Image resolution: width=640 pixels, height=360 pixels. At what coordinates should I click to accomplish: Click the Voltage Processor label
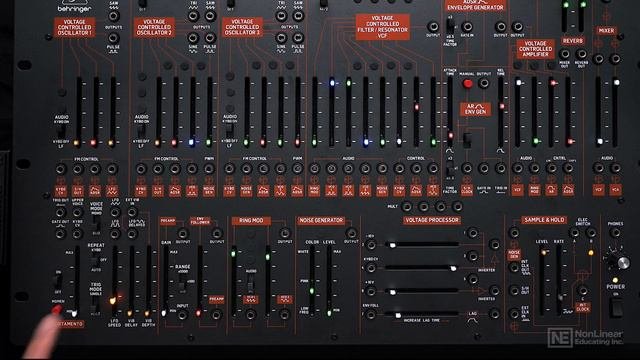[x=432, y=220]
